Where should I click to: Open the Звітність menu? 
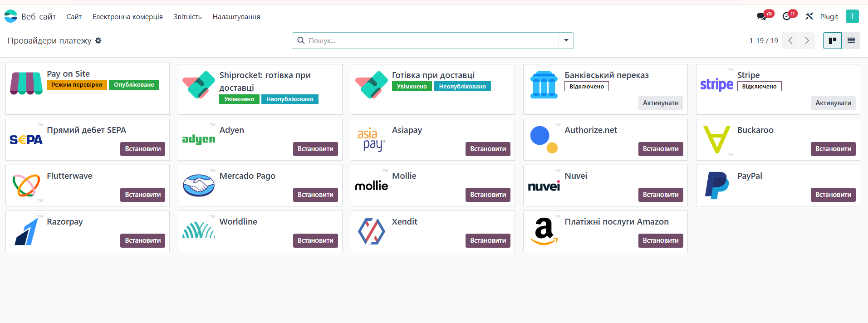click(x=187, y=17)
